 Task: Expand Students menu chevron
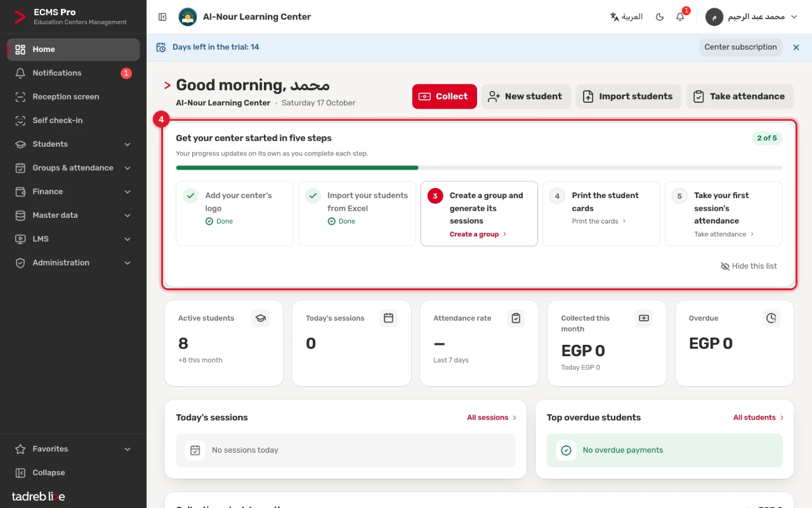coord(128,144)
